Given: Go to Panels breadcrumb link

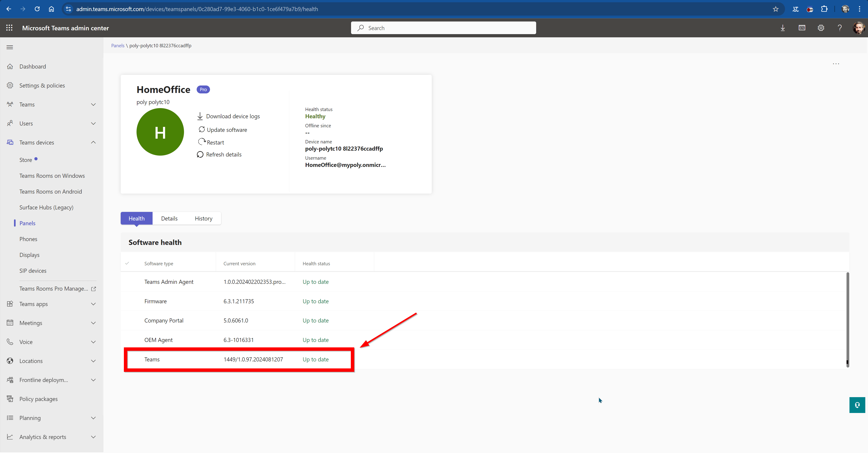Looking at the screenshot, I should coord(118,45).
